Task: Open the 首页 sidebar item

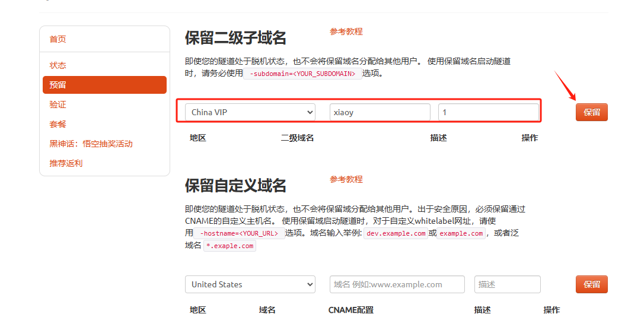Action: pyautogui.click(x=58, y=39)
